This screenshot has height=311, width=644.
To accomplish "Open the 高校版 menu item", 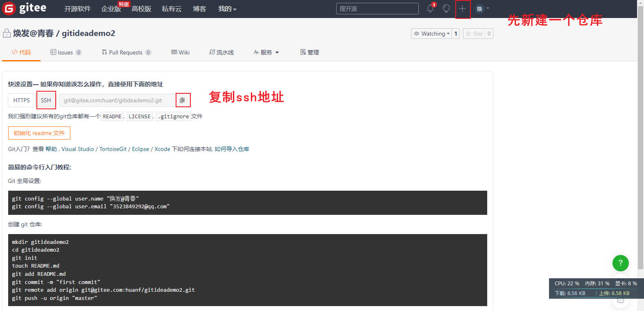I will coord(141,9).
